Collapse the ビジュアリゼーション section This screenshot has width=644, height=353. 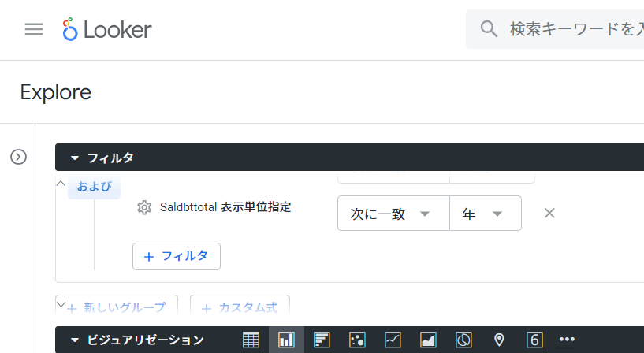point(75,340)
